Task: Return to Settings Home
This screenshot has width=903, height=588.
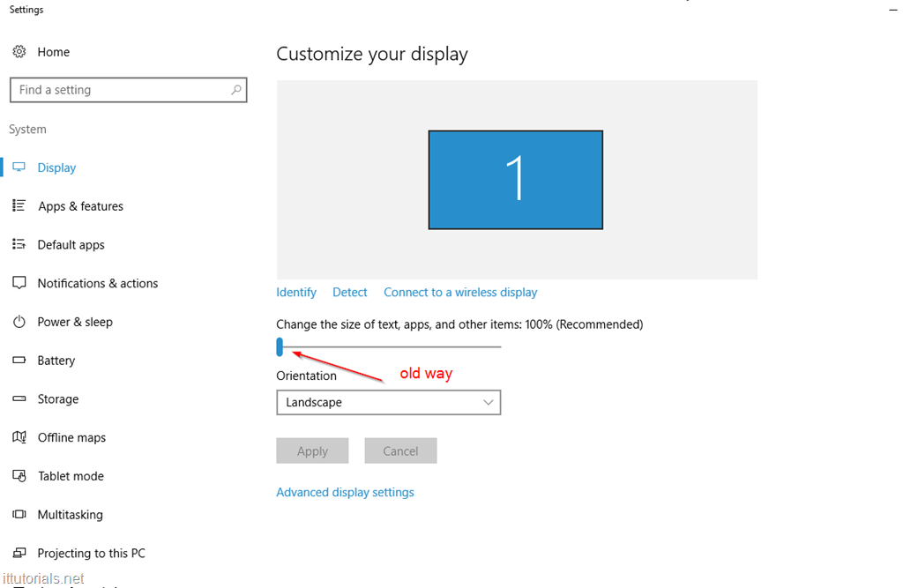Action: [x=40, y=52]
